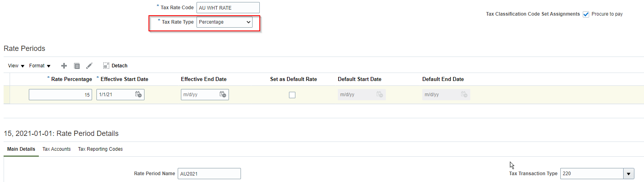
Task: Click the add rate period plus icon
Action: pos(64,66)
